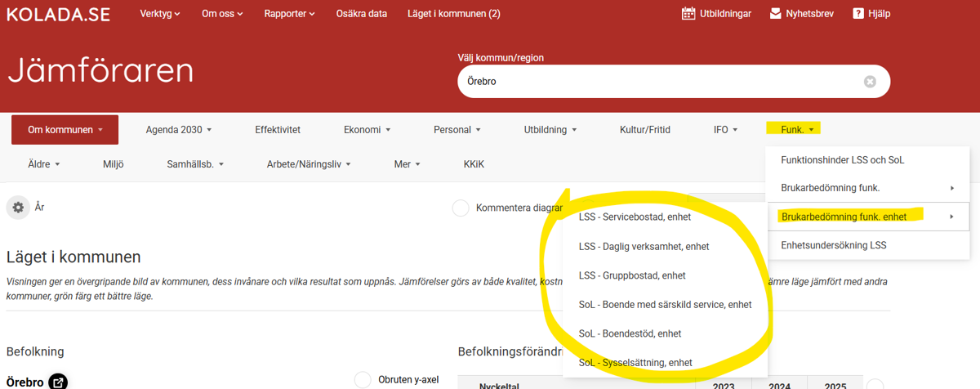Open the År settings gear

tap(18, 208)
